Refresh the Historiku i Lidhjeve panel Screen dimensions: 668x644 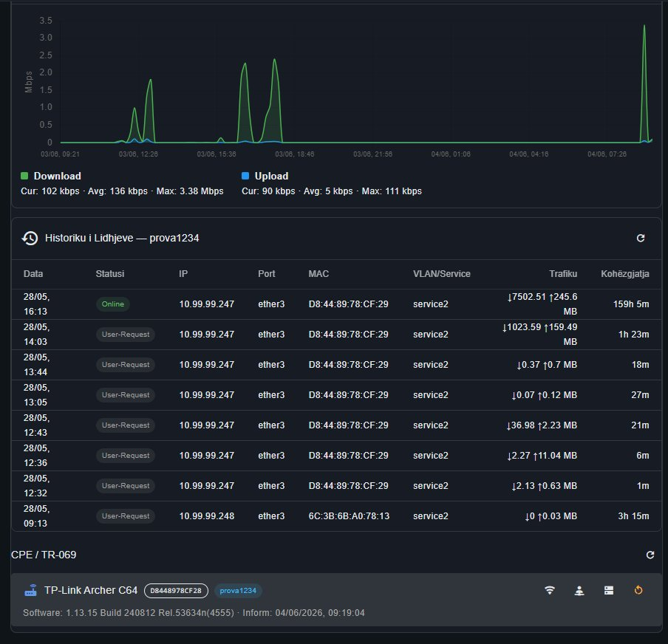pyautogui.click(x=641, y=238)
